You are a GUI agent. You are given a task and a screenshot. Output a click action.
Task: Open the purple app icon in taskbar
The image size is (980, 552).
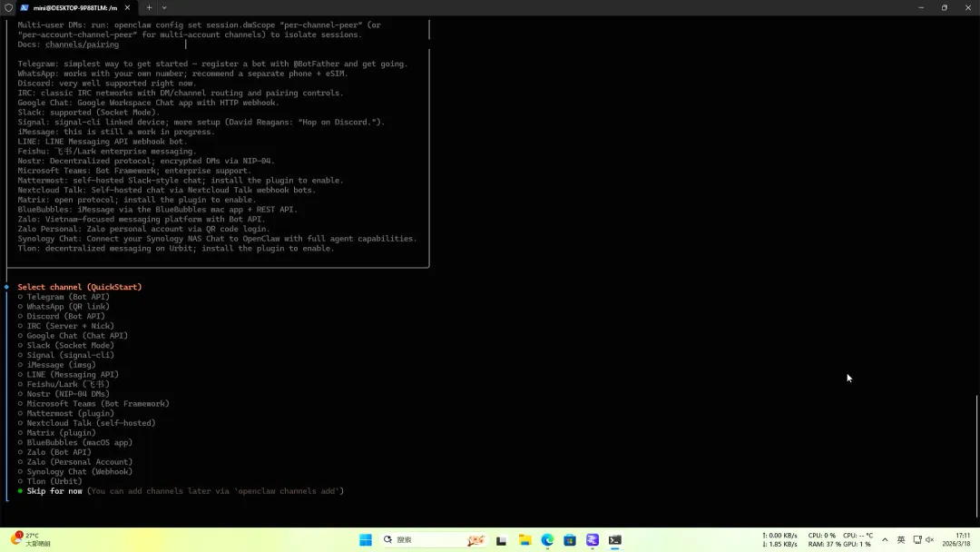point(593,540)
